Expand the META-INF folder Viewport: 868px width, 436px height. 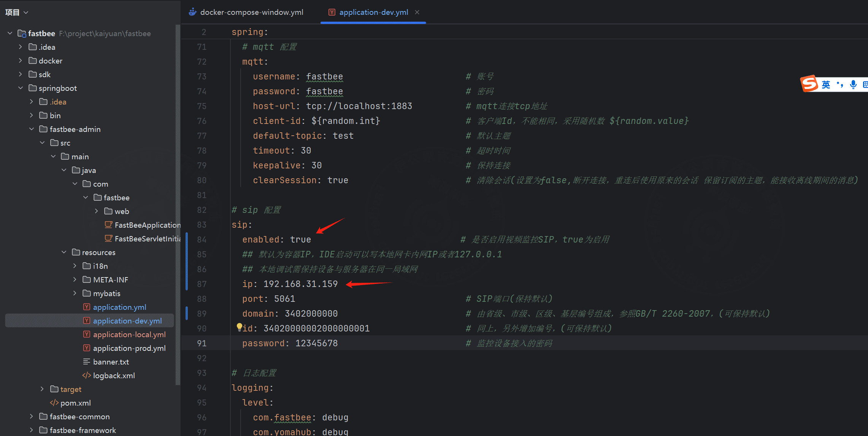coord(75,280)
